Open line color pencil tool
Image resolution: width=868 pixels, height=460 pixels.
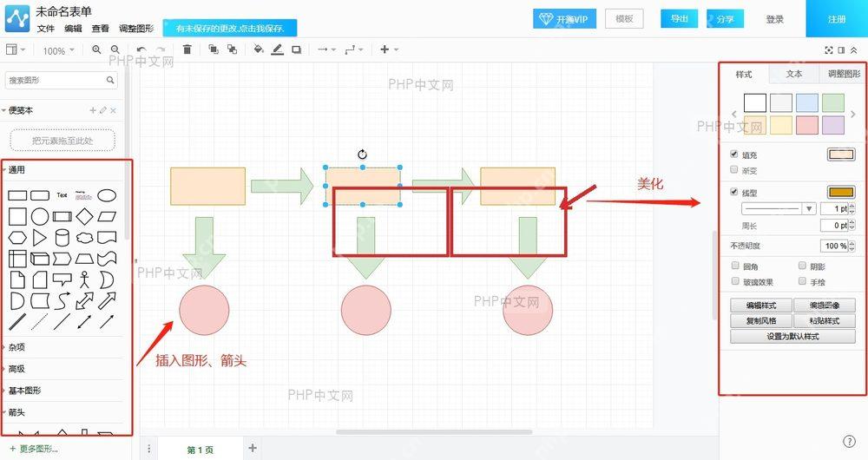tap(278, 49)
